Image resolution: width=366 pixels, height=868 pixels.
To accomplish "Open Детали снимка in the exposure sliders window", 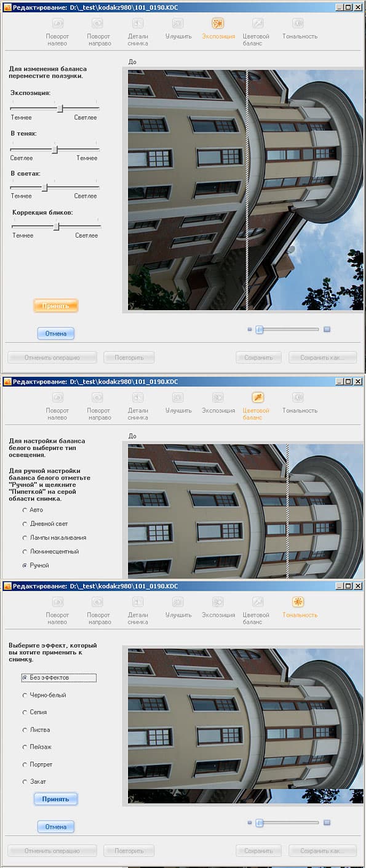I will click(138, 23).
